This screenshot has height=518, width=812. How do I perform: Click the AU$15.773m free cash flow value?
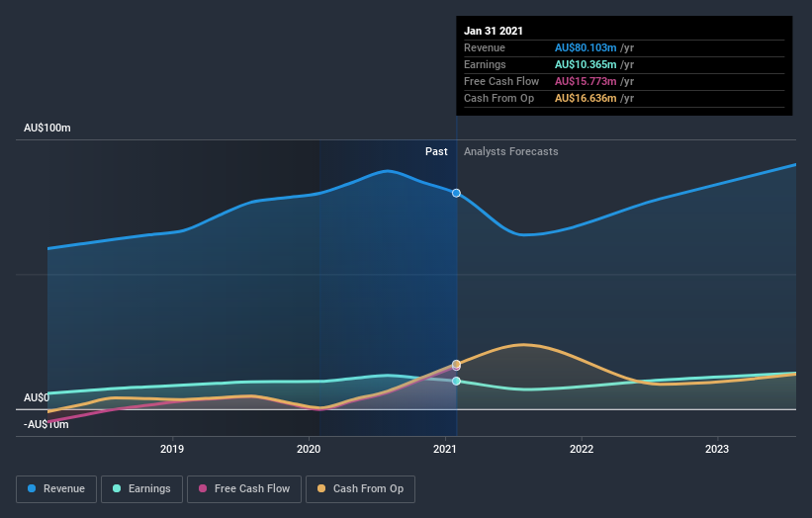coord(586,81)
